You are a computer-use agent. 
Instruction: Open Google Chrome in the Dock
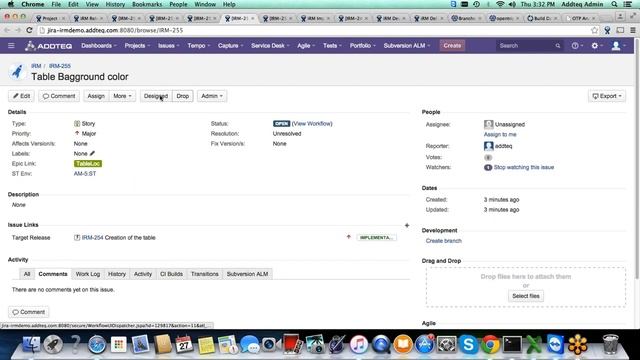coord(490,344)
